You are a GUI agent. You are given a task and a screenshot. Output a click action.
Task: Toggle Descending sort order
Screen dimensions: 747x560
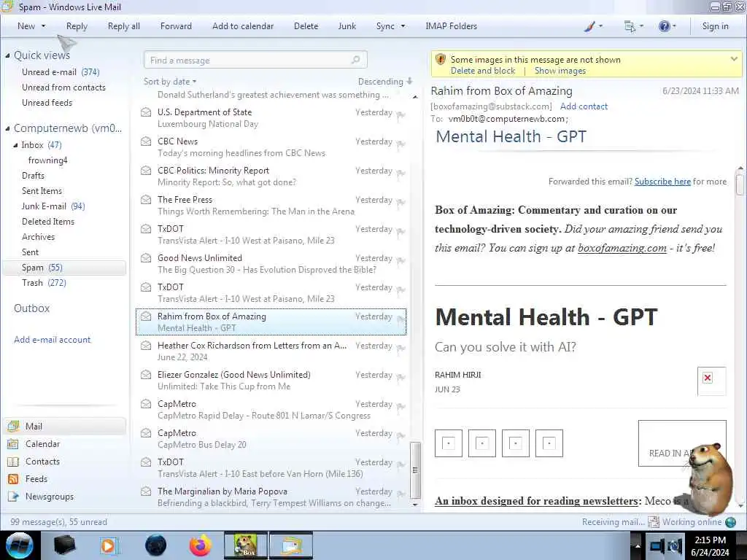(385, 82)
